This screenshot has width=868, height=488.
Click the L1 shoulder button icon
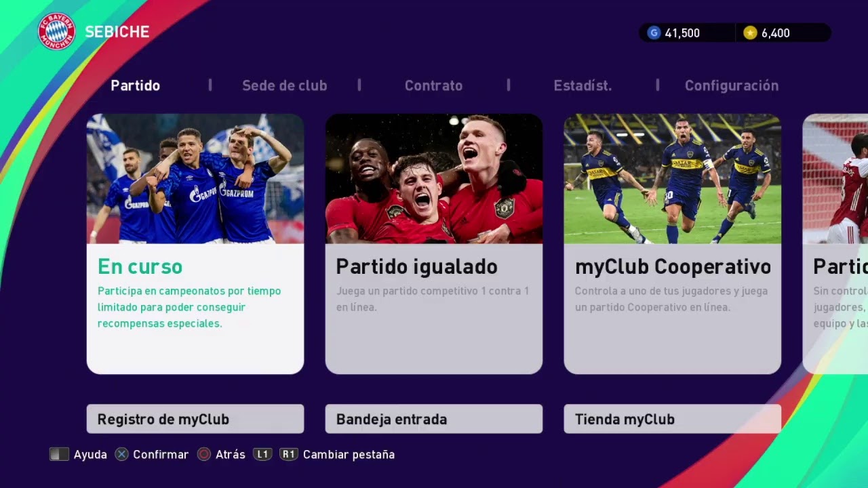tap(262, 454)
